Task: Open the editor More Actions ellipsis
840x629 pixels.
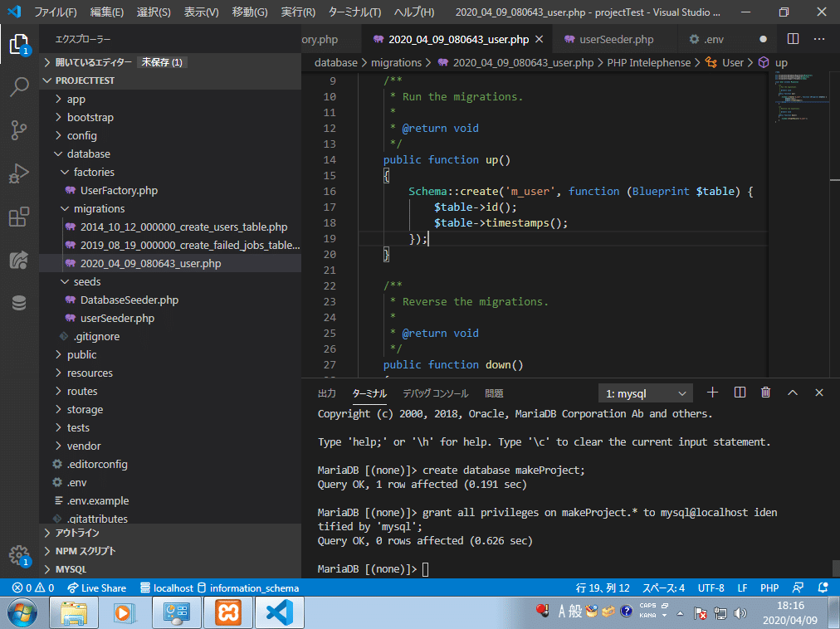Action: click(x=819, y=39)
